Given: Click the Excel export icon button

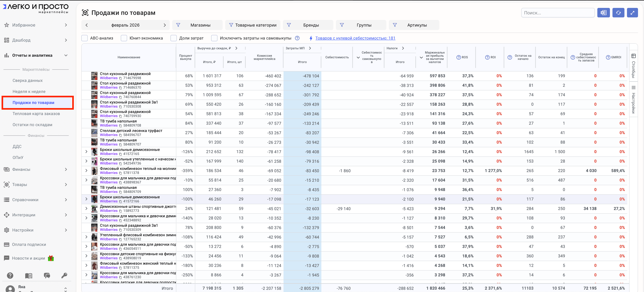Looking at the screenshot, I should 603,13.
